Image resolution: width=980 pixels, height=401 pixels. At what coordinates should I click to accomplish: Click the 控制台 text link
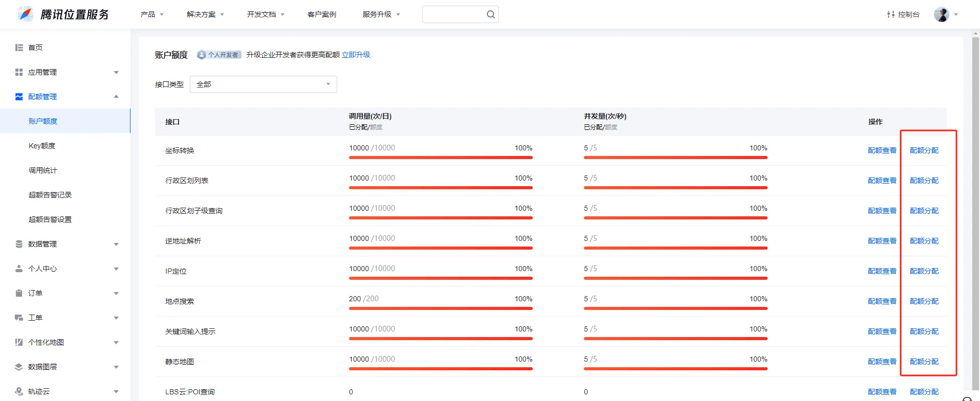pos(908,14)
